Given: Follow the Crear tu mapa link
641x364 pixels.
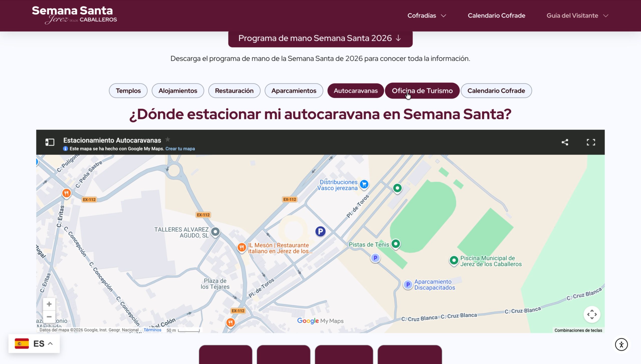Looking at the screenshot, I should [180, 149].
